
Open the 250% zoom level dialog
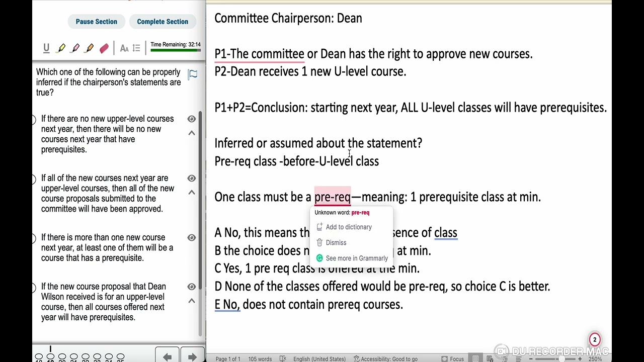595,359
